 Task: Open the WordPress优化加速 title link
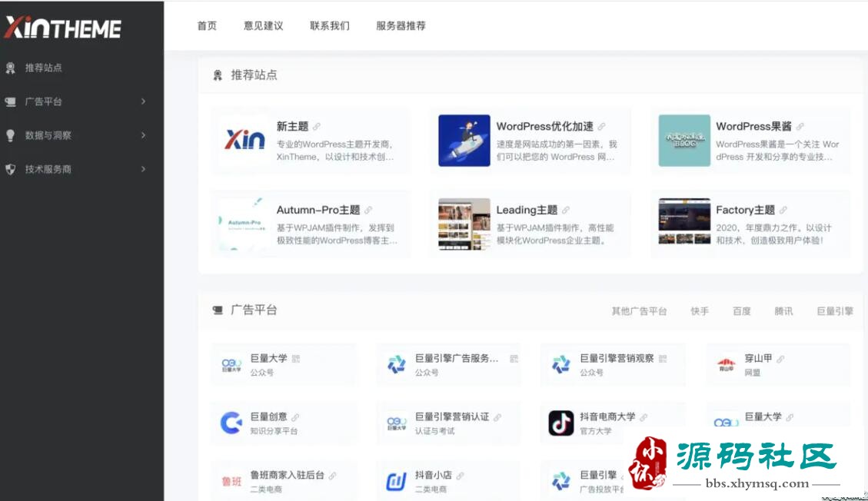(x=545, y=127)
